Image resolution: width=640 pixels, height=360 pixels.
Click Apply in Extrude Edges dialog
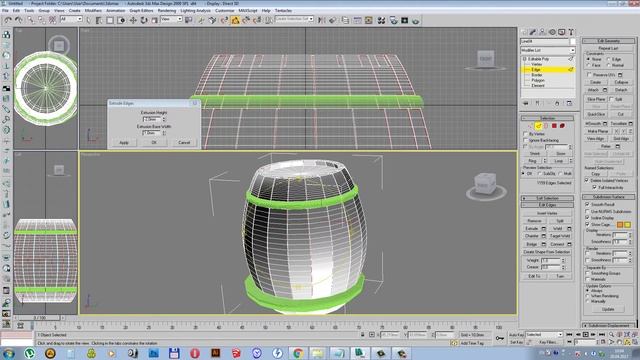click(124, 142)
